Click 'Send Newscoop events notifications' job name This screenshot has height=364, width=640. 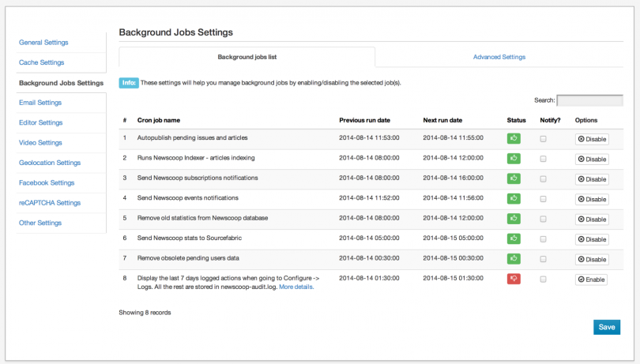tap(188, 198)
